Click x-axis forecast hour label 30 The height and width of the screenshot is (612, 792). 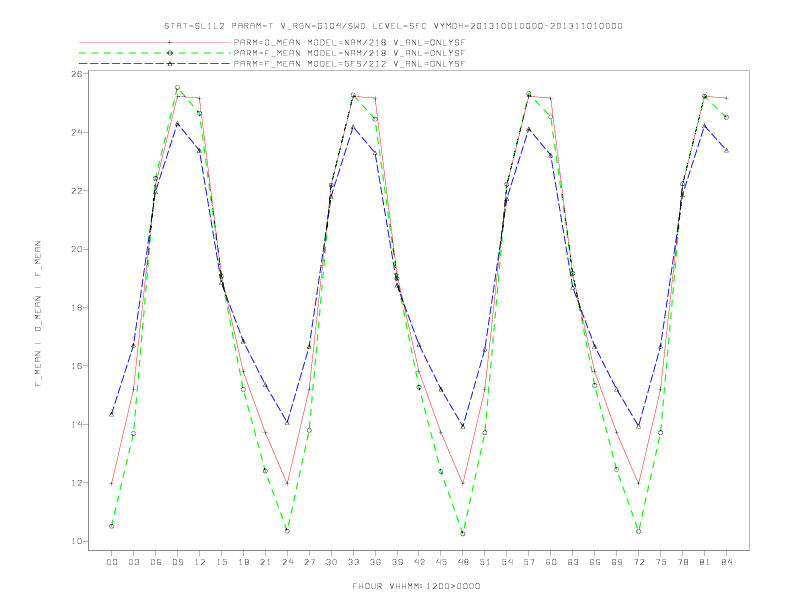point(331,562)
